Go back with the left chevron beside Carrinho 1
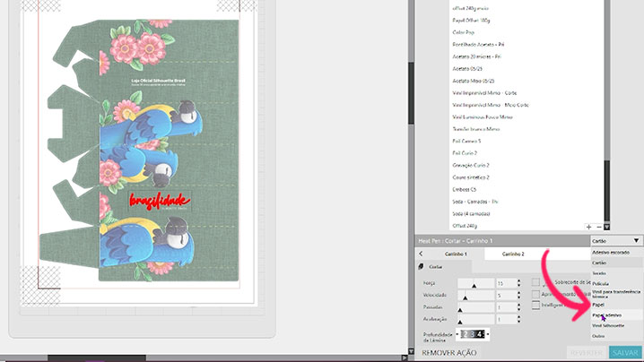The height and width of the screenshot is (362, 644). point(421,254)
